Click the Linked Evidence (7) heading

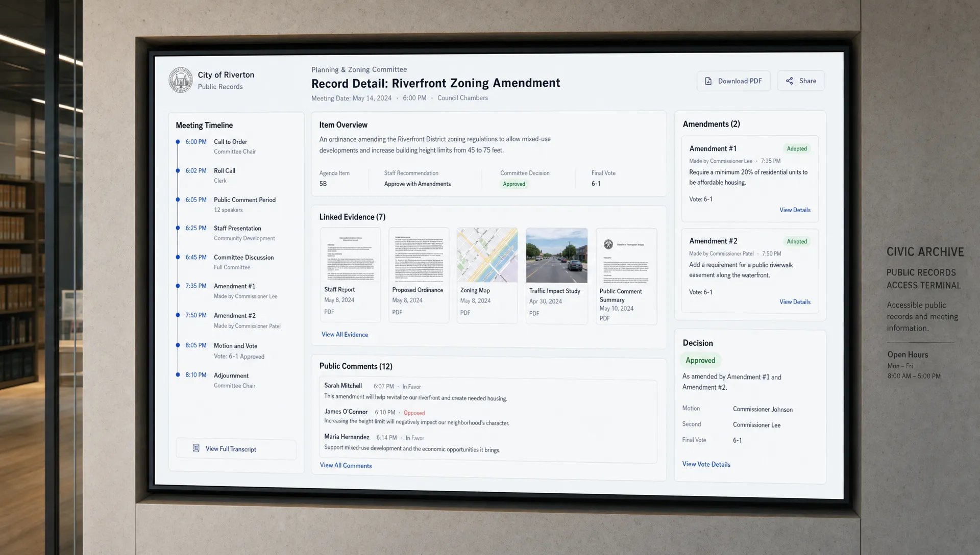tap(352, 217)
